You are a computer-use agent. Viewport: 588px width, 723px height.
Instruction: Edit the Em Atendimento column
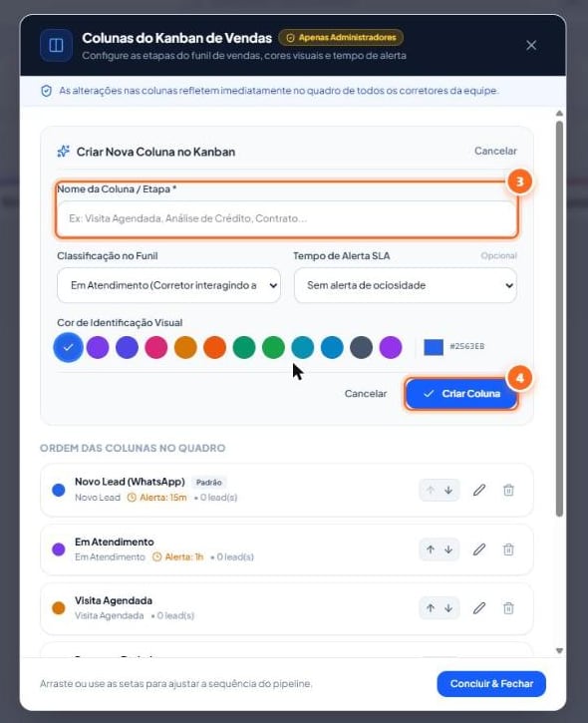tap(479, 549)
